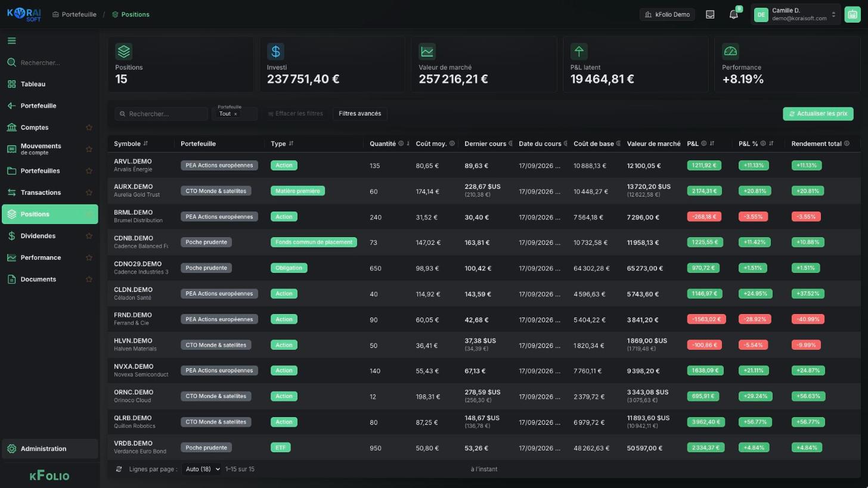Image resolution: width=868 pixels, height=488 pixels.
Task: Click the Korai Soft logo
Action: coord(24,14)
